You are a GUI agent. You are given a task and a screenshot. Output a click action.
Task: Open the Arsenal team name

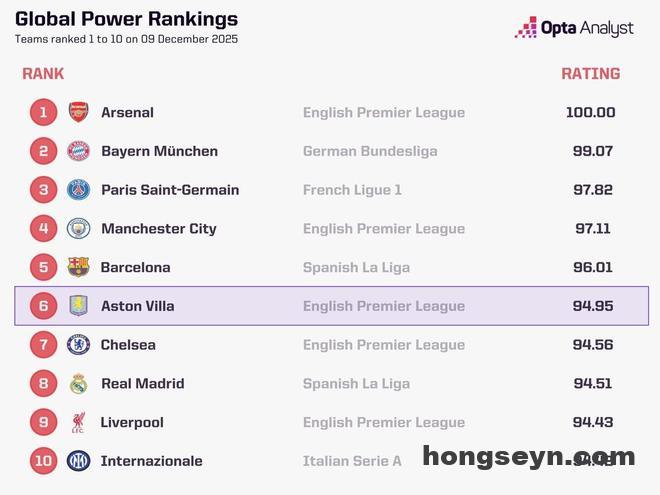(127, 112)
